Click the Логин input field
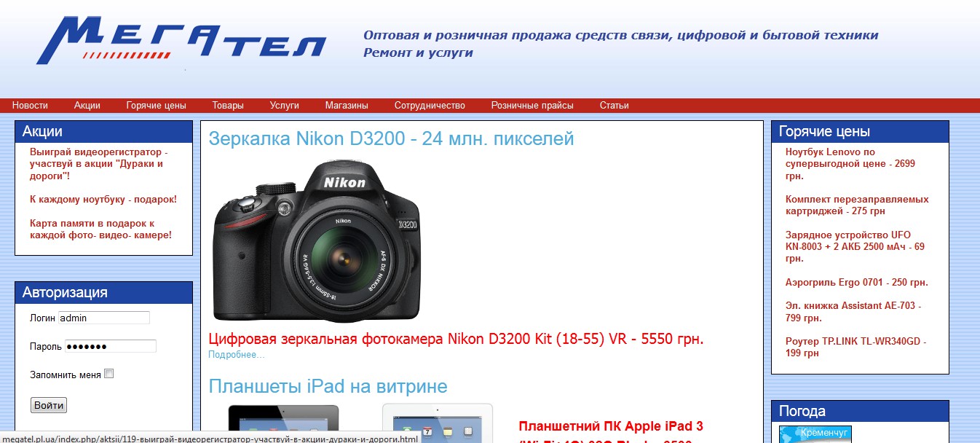Image resolution: width=980 pixels, height=443 pixels. [x=104, y=318]
